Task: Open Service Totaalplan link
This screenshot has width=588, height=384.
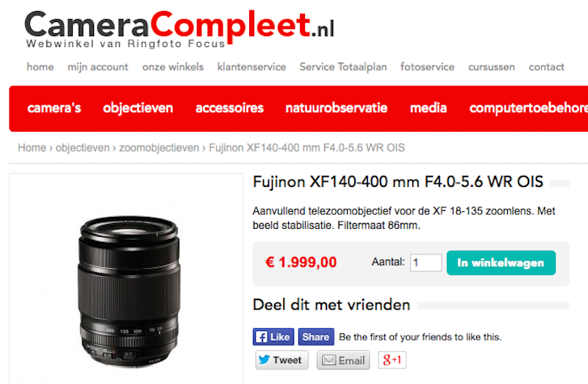Action: [x=343, y=67]
